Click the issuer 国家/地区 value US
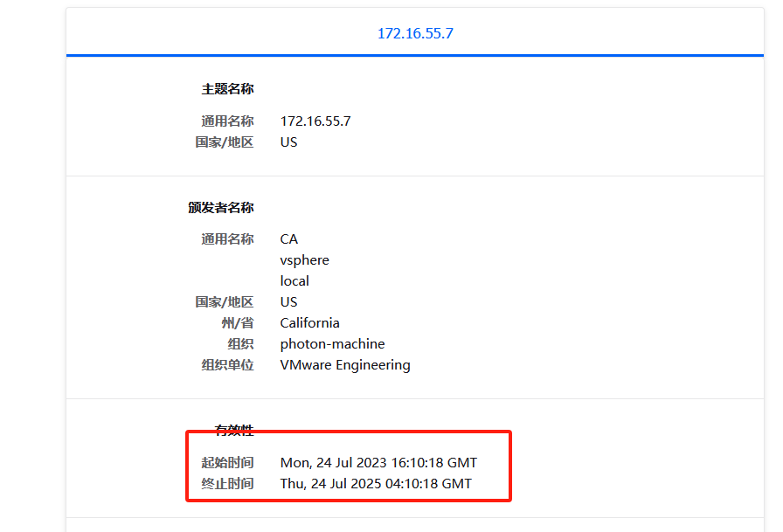Viewport: 783px width, 532px height. tap(288, 302)
